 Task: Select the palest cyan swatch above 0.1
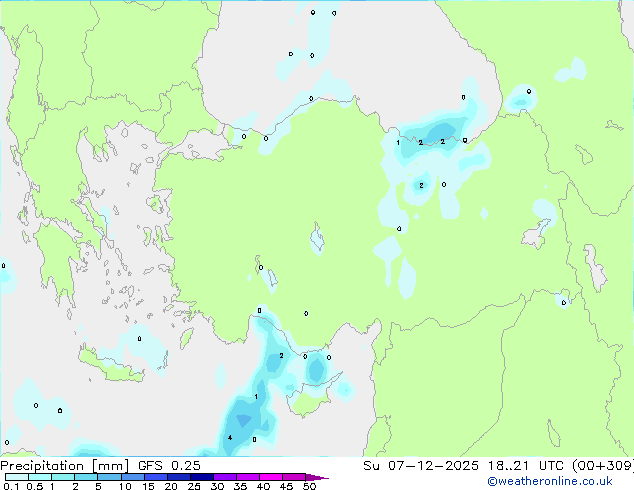[17, 477]
